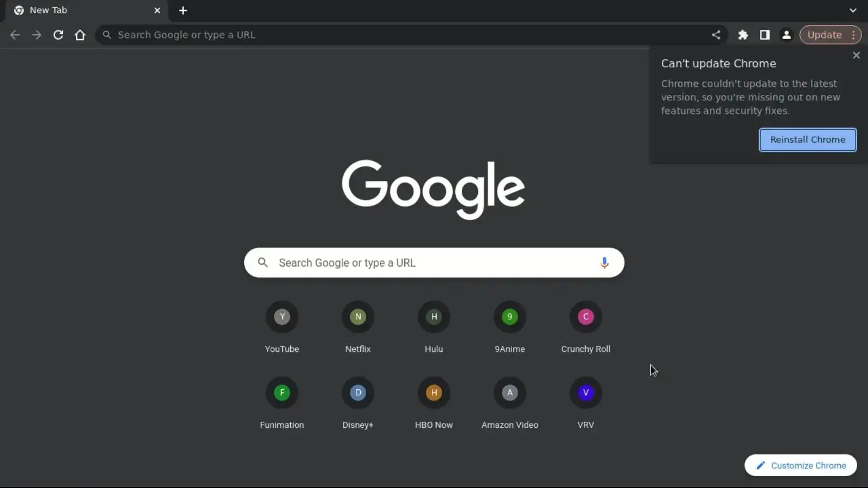
Task: Open a new tab with plus button
Action: click(x=183, y=10)
